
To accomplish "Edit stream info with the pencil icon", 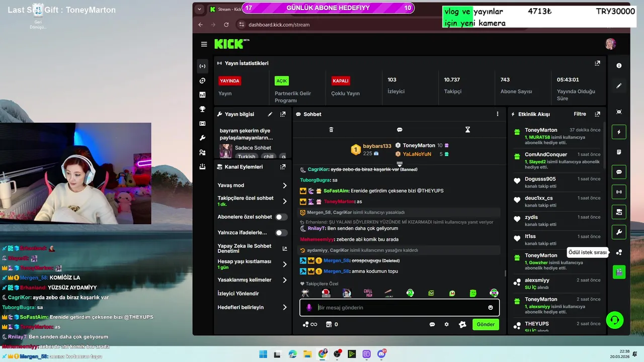I will click(270, 114).
